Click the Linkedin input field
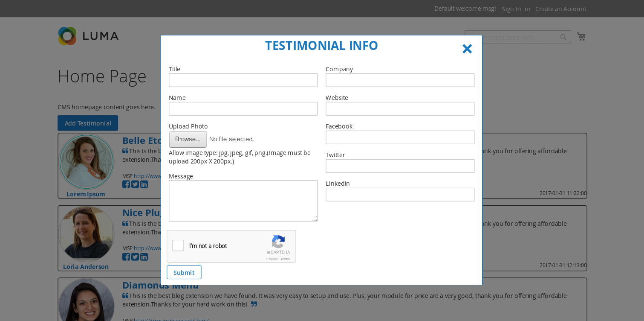644x321 pixels. pos(400,195)
